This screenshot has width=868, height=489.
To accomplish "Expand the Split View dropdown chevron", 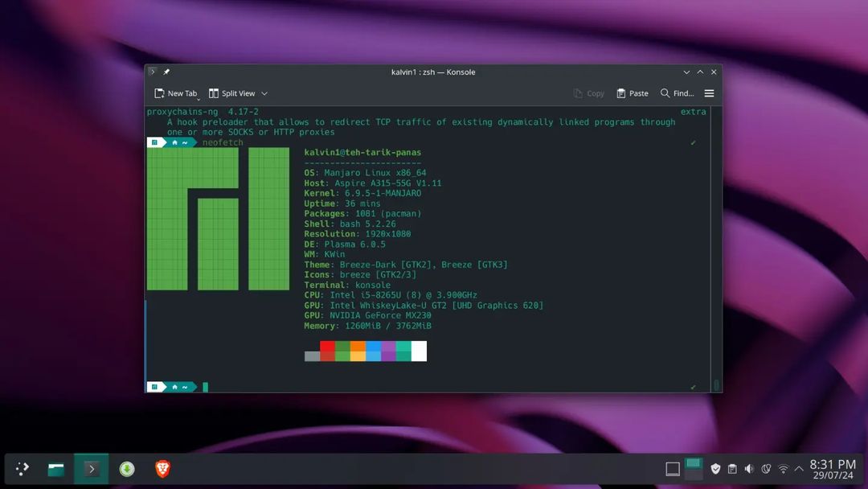I will click(264, 93).
